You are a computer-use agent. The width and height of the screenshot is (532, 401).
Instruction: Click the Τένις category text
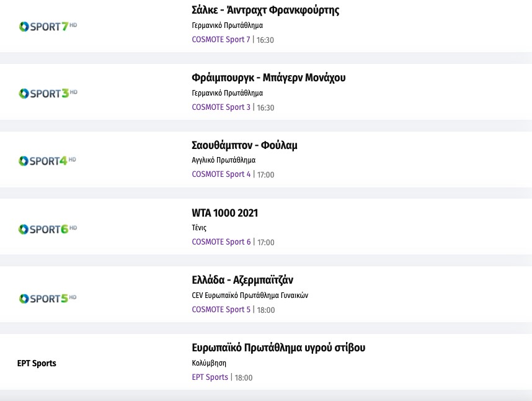199,228
